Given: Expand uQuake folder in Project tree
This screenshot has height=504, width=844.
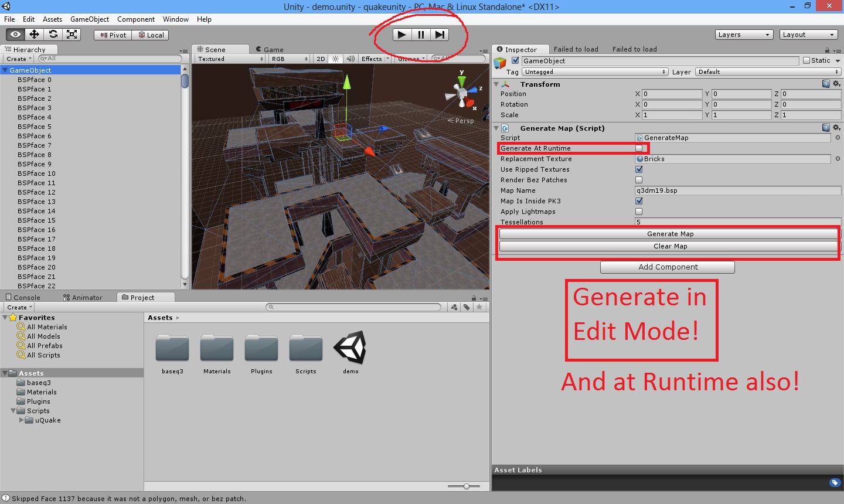Looking at the screenshot, I should tap(22, 420).
